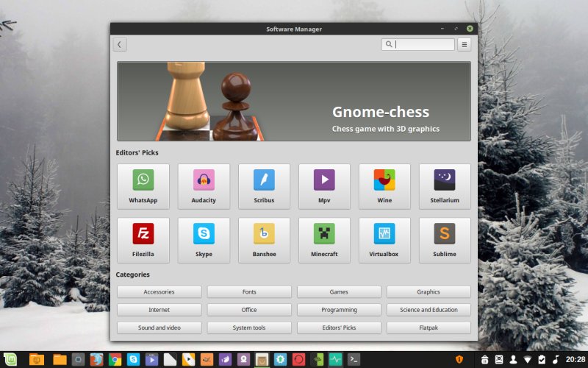The width and height of the screenshot is (588, 368).
Task: Open the System tools category
Action: 249,328
